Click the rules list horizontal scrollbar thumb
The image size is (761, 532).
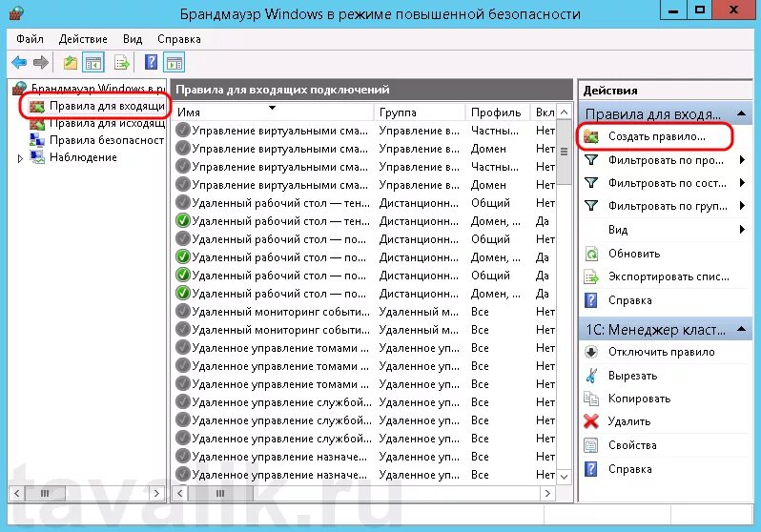tap(221, 494)
